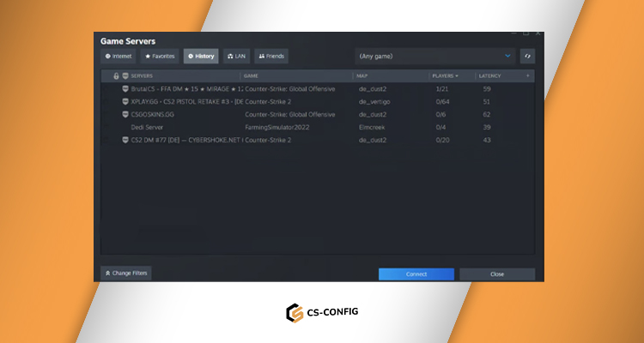Screen dimensions: 644x343
Task: Click the password lock column icon
Action: click(x=116, y=76)
